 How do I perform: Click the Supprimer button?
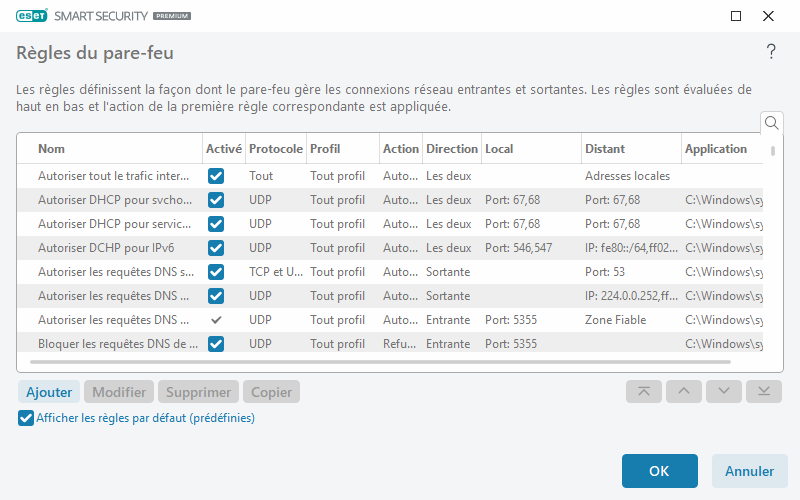click(x=198, y=392)
